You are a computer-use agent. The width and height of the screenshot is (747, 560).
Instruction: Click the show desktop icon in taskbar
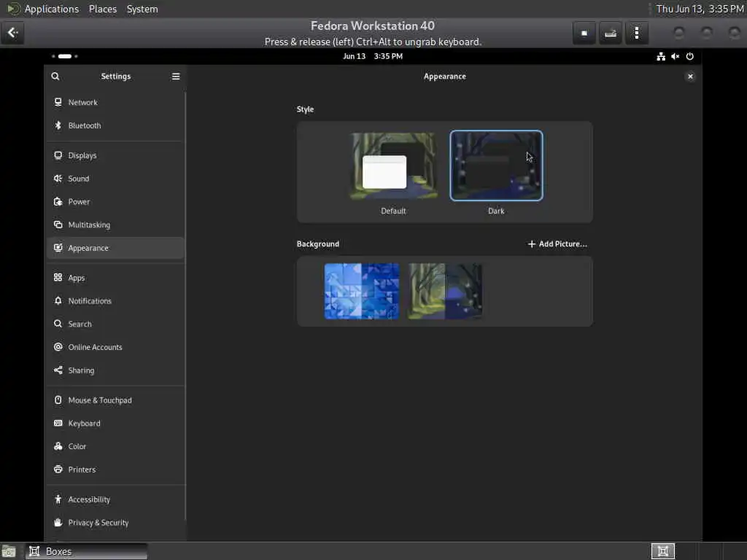pyautogui.click(x=9, y=551)
